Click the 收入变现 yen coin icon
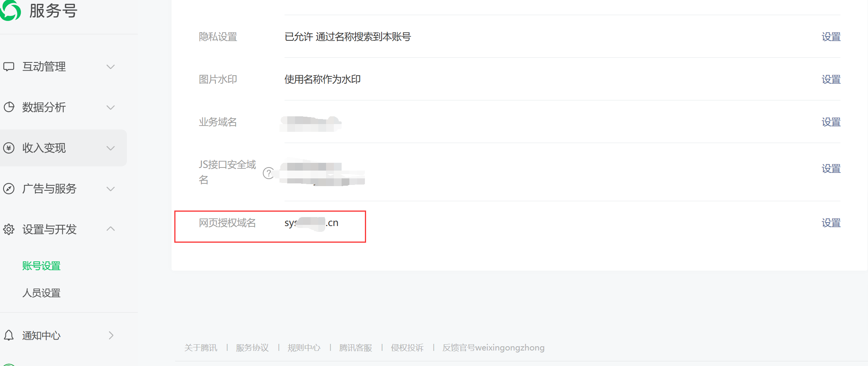Image resolution: width=868 pixels, height=366 pixels. pos(9,148)
